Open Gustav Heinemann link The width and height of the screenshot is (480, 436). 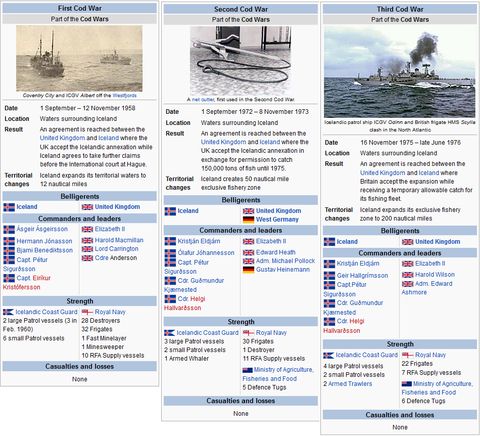(283, 270)
